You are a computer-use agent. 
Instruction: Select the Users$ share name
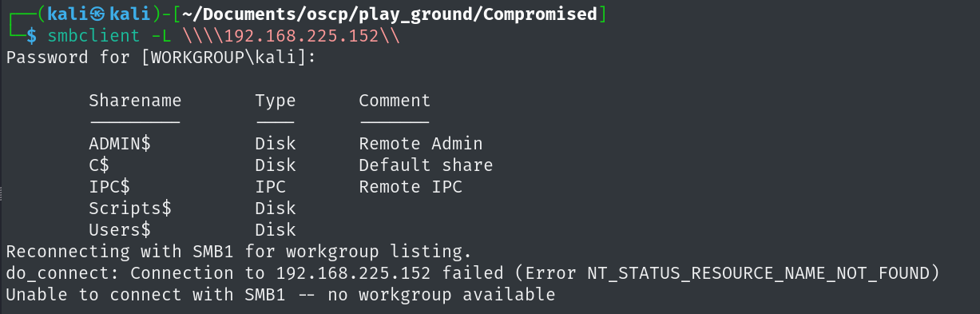120,230
